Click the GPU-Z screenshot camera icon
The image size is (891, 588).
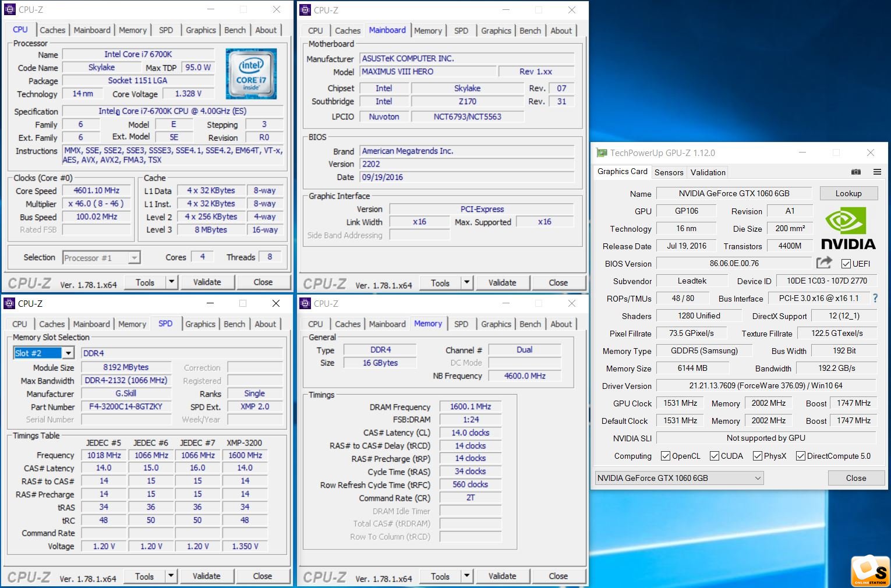855,172
